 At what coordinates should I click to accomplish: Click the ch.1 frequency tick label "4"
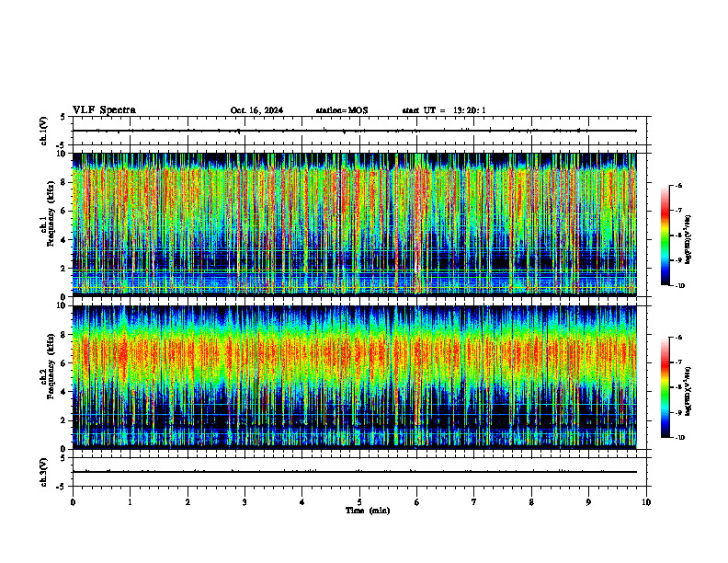tap(63, 240)
